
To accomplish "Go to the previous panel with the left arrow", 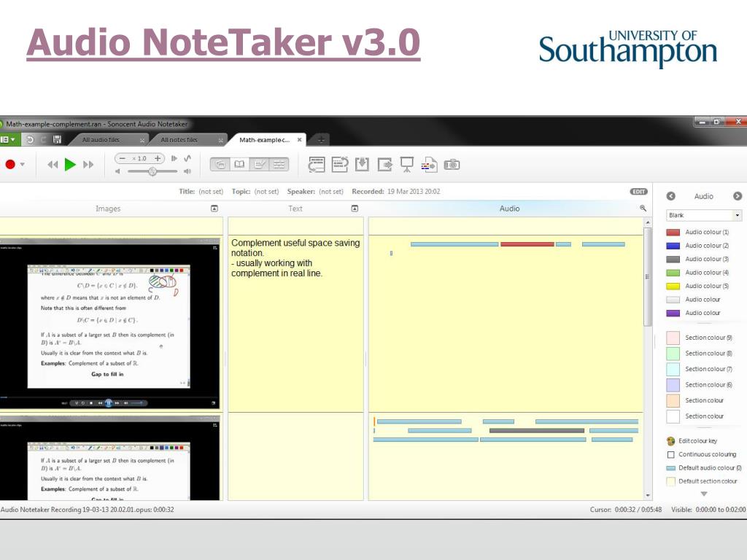I will pyautogui.click(x=671, y=196).
